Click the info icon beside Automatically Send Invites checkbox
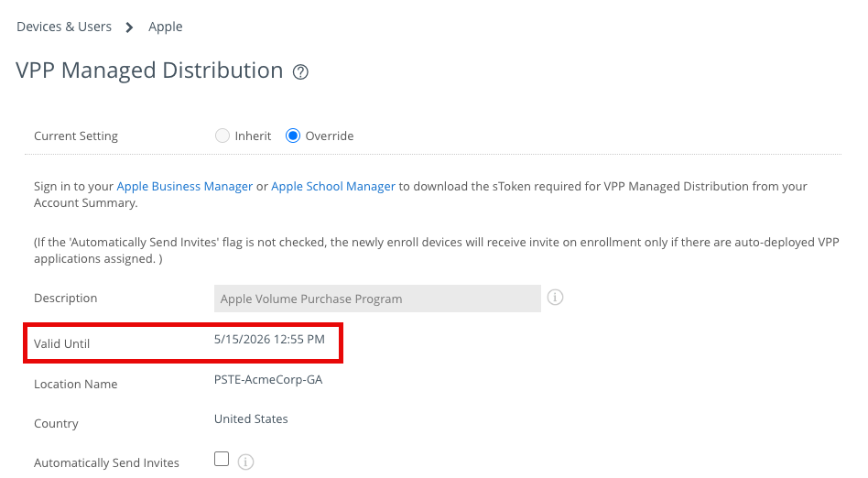The height and width of the screenshot is (478, 868). [x=245, y=462]
